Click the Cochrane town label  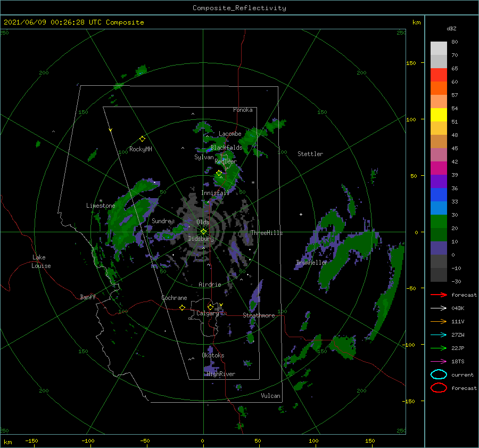(x=174, y=298)
